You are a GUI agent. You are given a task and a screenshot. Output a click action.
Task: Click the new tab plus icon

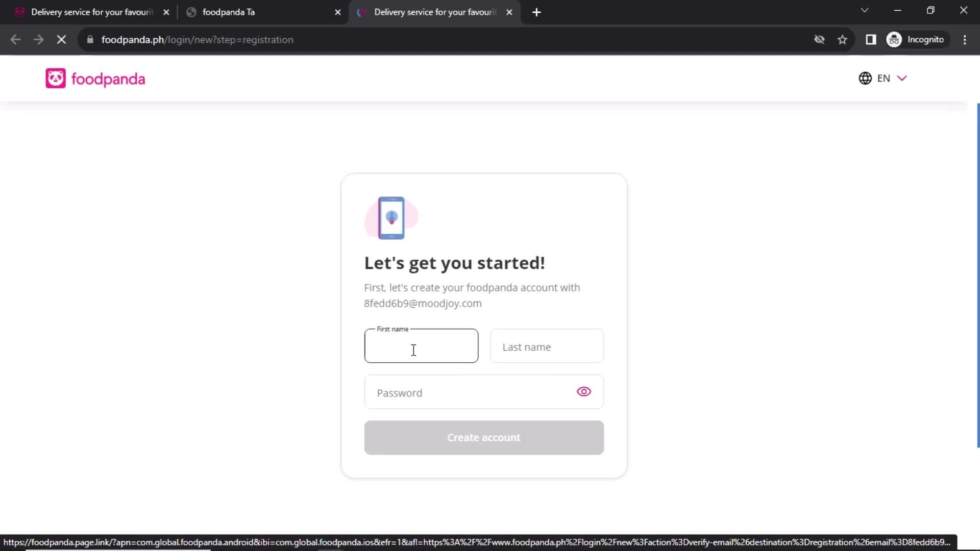(538, 11)
